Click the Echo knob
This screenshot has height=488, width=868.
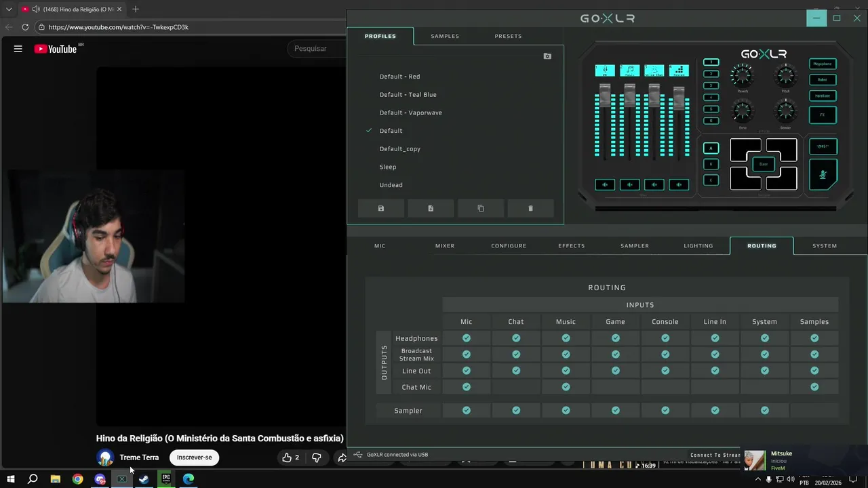pyautogui.click(x=742, y=110)
